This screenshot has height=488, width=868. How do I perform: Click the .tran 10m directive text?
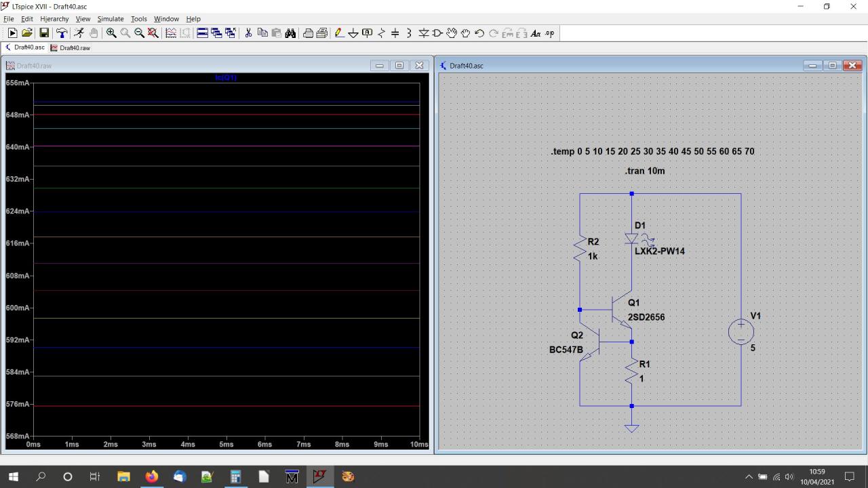(x=644, y=171)
